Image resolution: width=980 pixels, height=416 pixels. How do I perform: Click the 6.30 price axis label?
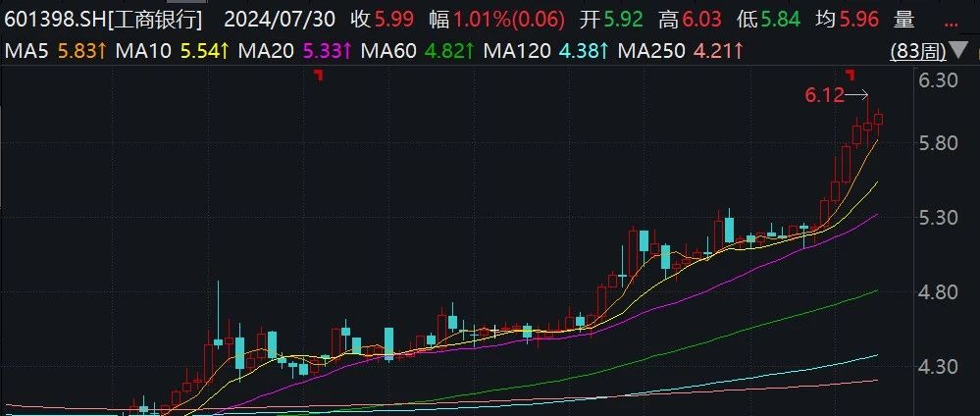[x=940, y=80]
